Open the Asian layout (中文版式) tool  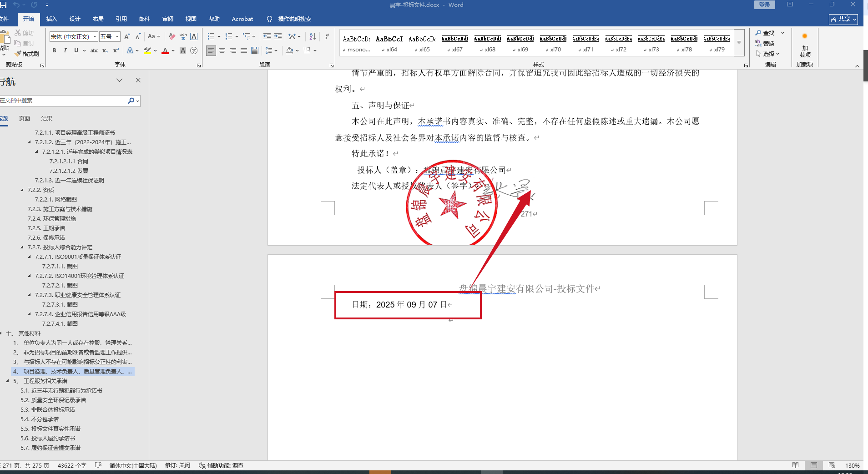tap(294, 36)
